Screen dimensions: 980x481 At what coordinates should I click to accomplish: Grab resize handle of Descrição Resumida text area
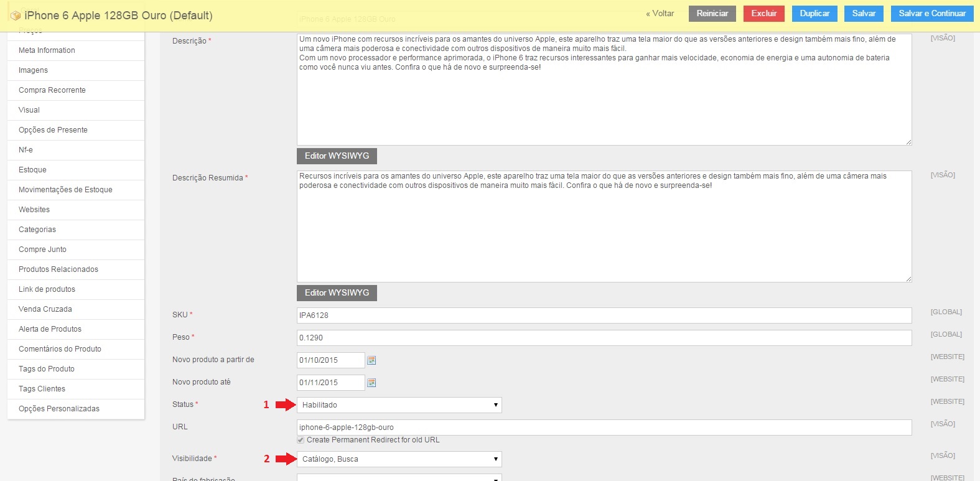[908, 279]
